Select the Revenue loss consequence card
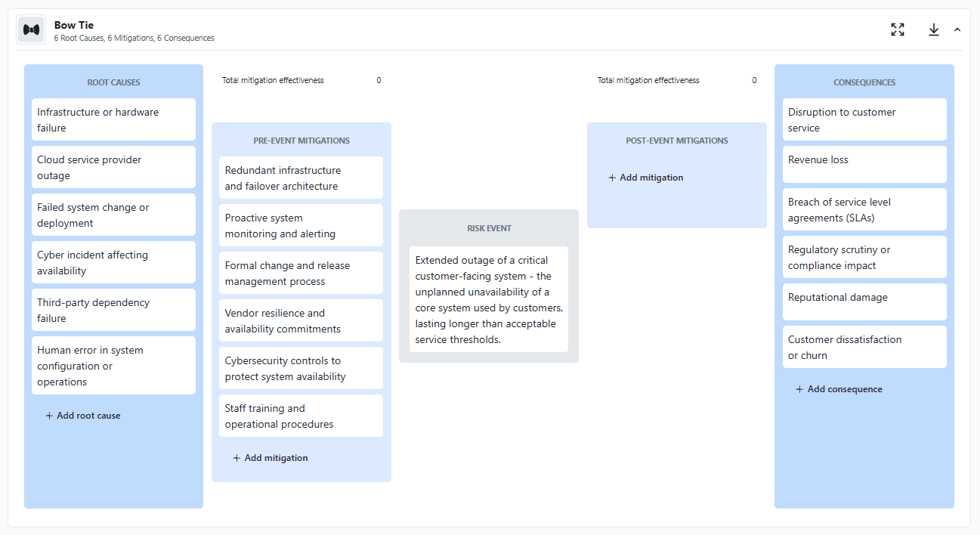The width and height of the screenshot is (980, 535). click(x=864, y=164)
